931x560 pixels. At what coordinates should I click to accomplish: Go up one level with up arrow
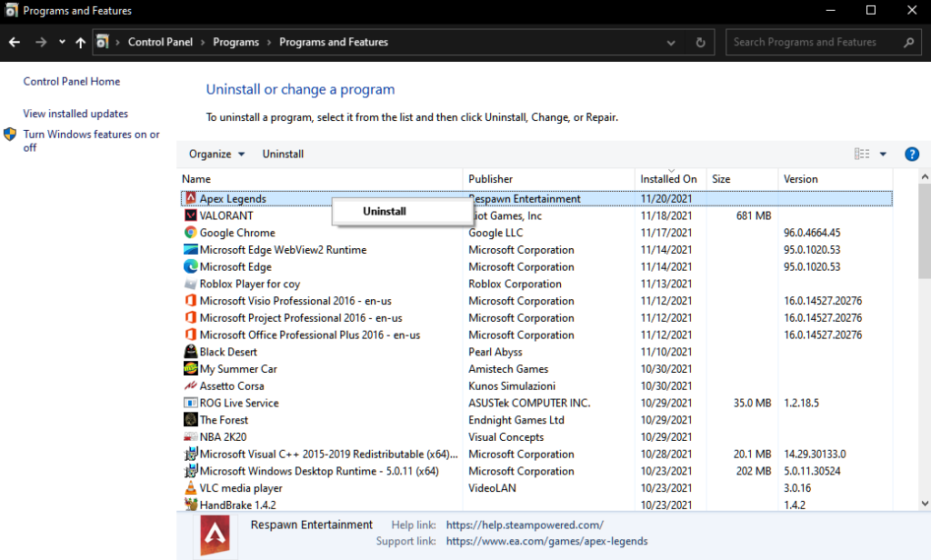click(81, 42)
